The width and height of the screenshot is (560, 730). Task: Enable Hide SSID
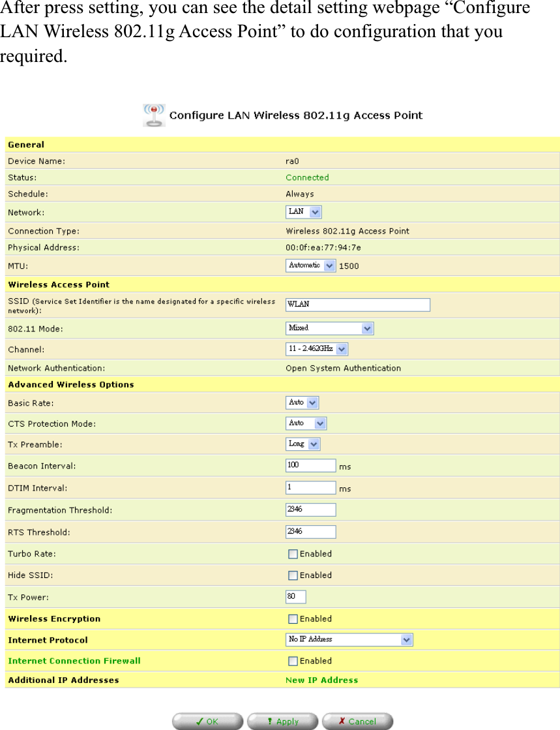pyautogui.click(x=293, y=575)
